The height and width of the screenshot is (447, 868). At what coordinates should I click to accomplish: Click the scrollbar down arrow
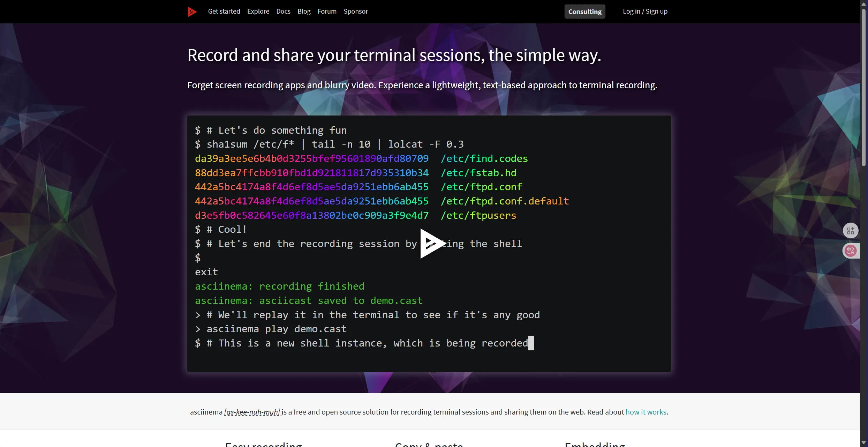click(864, 443)
